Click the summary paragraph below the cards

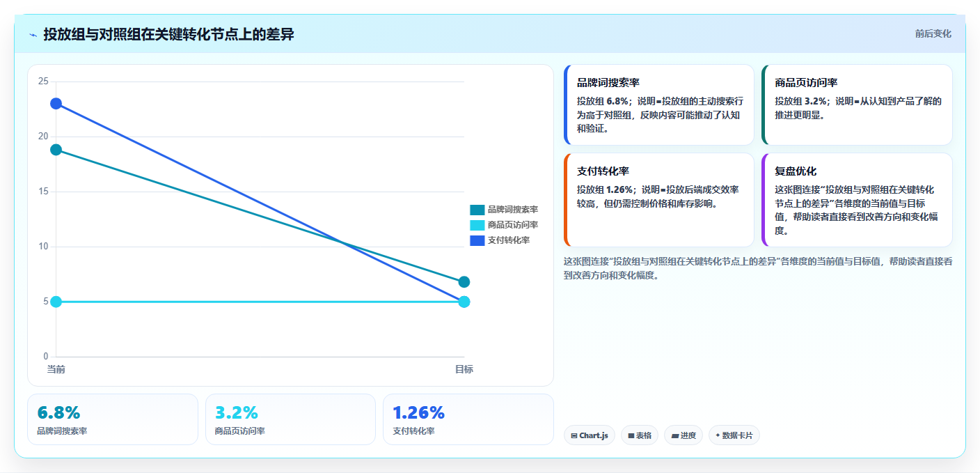tap(758, 268)
